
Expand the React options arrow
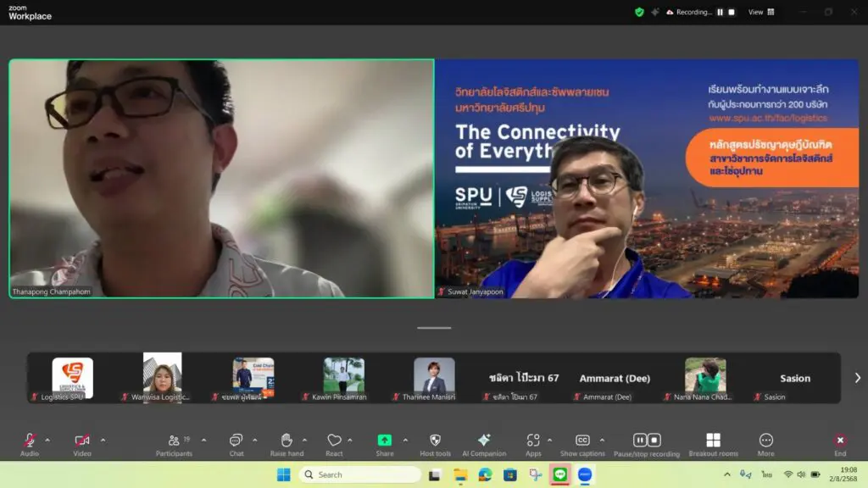pos(350,440)
